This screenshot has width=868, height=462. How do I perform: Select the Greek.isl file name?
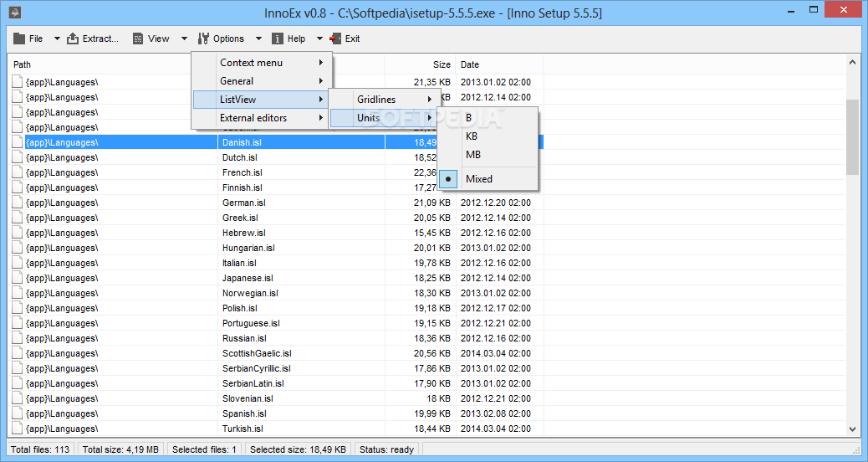240,218
